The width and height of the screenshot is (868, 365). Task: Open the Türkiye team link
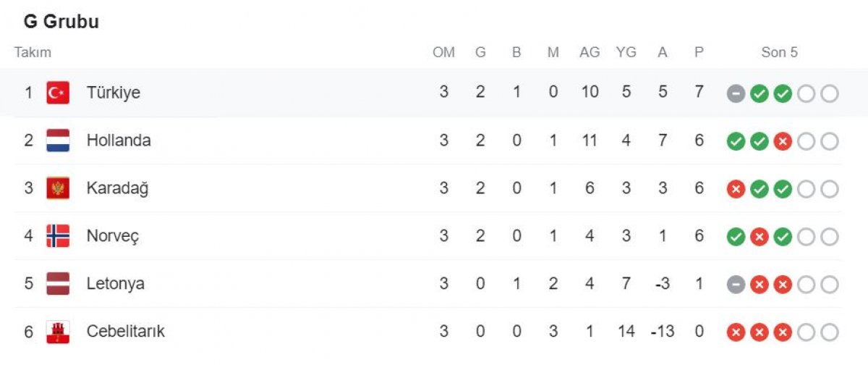coord(114,93)
